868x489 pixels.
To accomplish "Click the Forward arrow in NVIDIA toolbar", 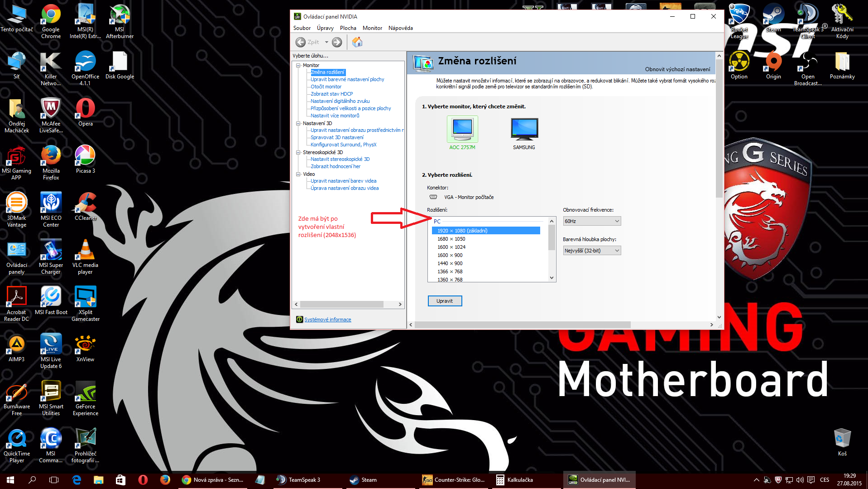I will pyautogui.click(x=337, y=42).
